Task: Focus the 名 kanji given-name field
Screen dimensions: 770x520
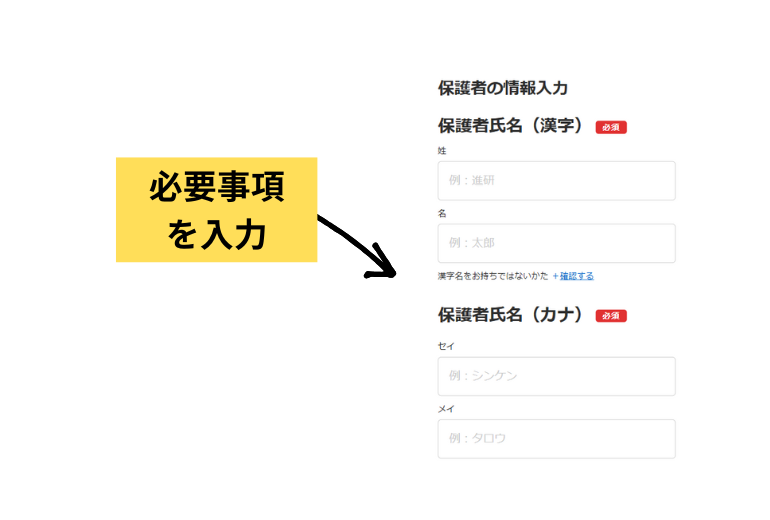Action: pyautogui.click(x=556, y=244)
